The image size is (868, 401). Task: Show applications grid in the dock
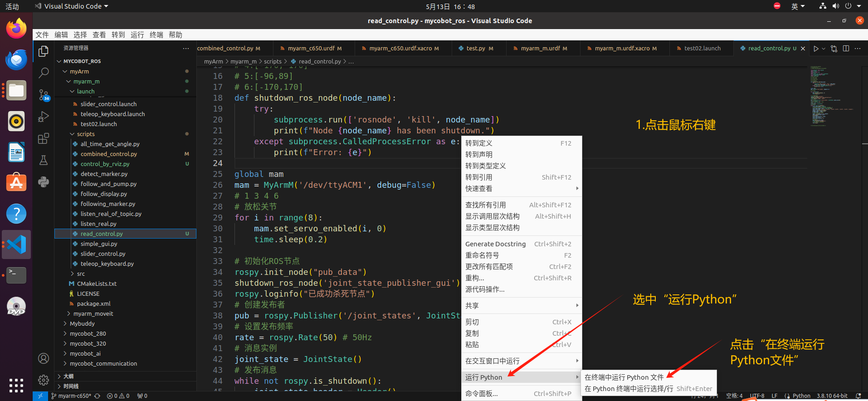coord(16,386)
